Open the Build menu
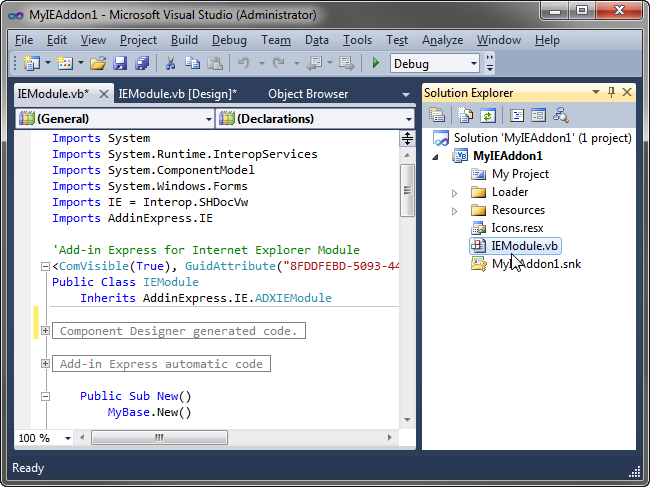 (184, 40)
